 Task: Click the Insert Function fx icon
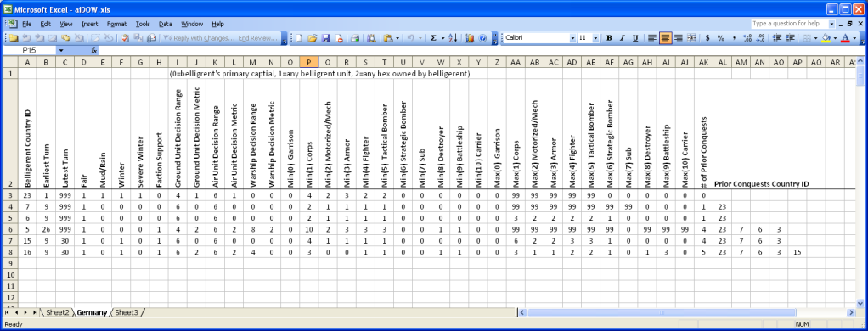pyautogui.click(x=94, y=50)
